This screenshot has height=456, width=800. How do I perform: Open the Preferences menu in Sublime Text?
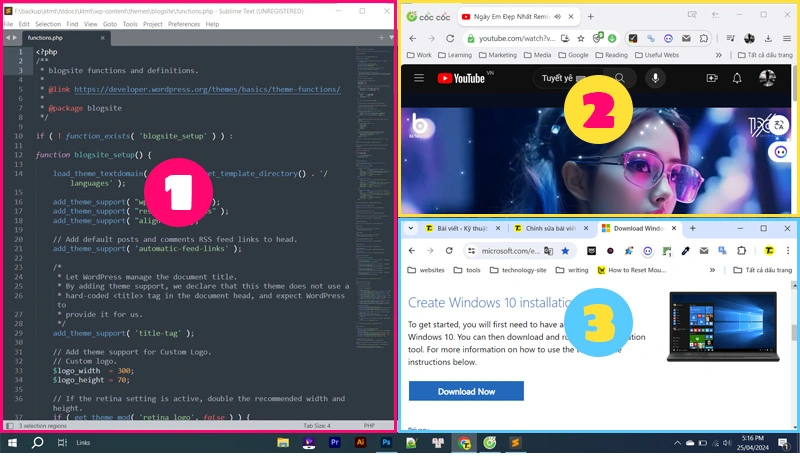pos(184,24)
